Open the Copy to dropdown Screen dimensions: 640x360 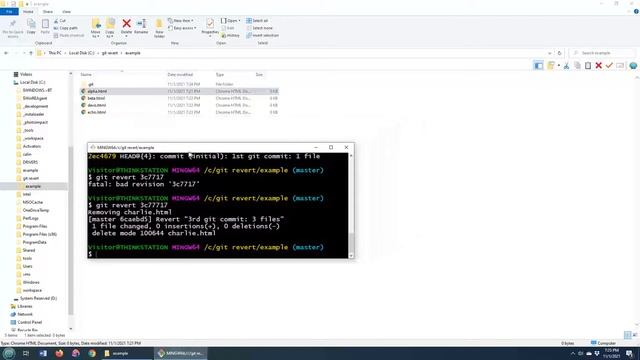[x=110, y=34]
